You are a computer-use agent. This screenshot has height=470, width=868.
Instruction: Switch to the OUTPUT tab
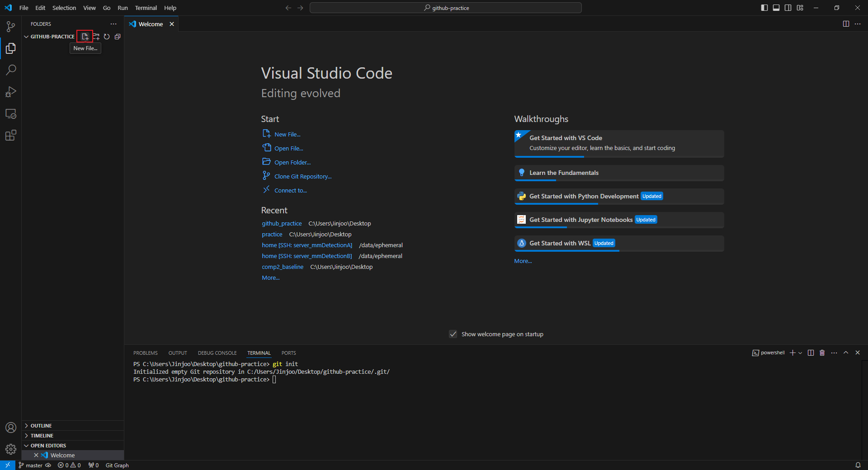(178, 353)
